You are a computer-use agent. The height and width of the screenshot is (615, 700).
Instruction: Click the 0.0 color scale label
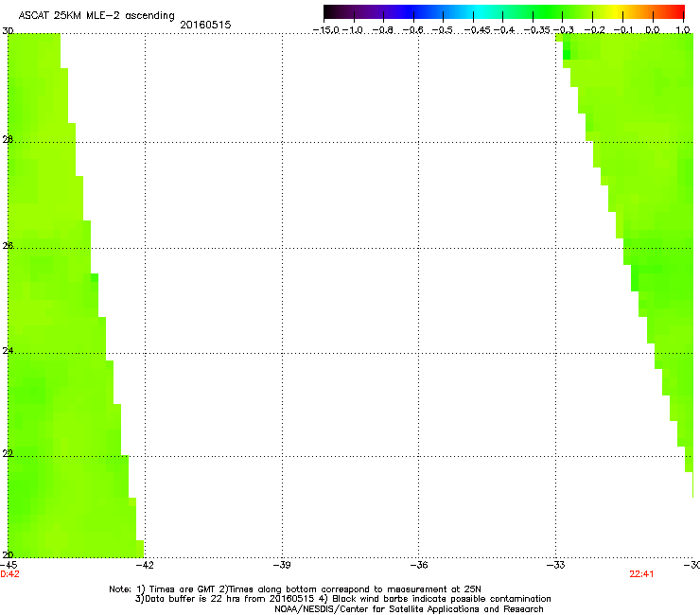point(653,30)
